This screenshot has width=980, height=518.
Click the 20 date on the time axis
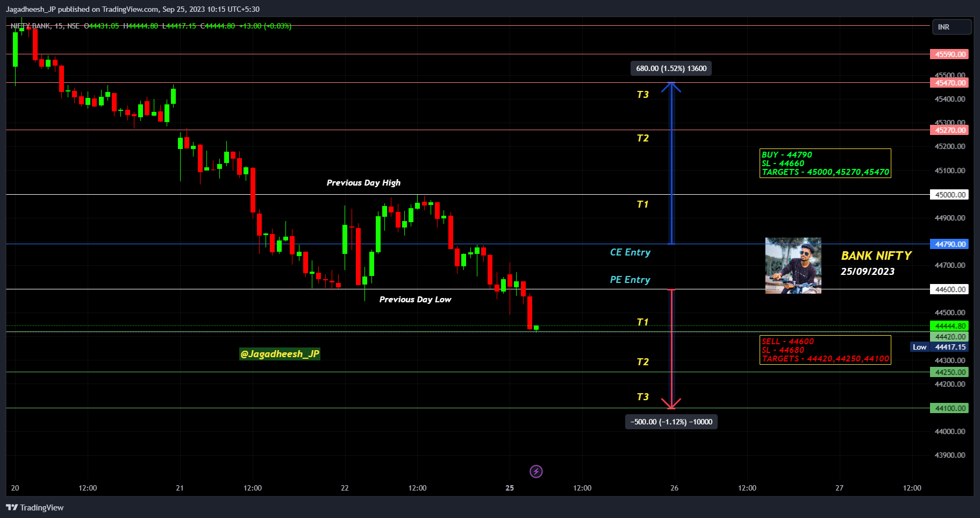coord(15,488)
